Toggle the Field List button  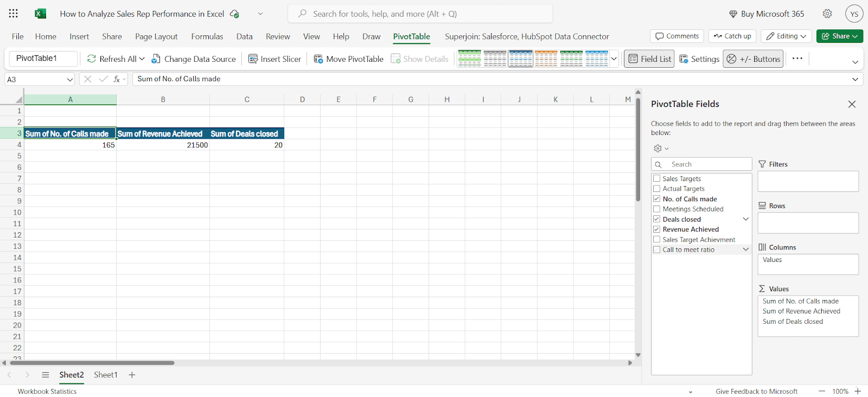(x=649, y=59)
